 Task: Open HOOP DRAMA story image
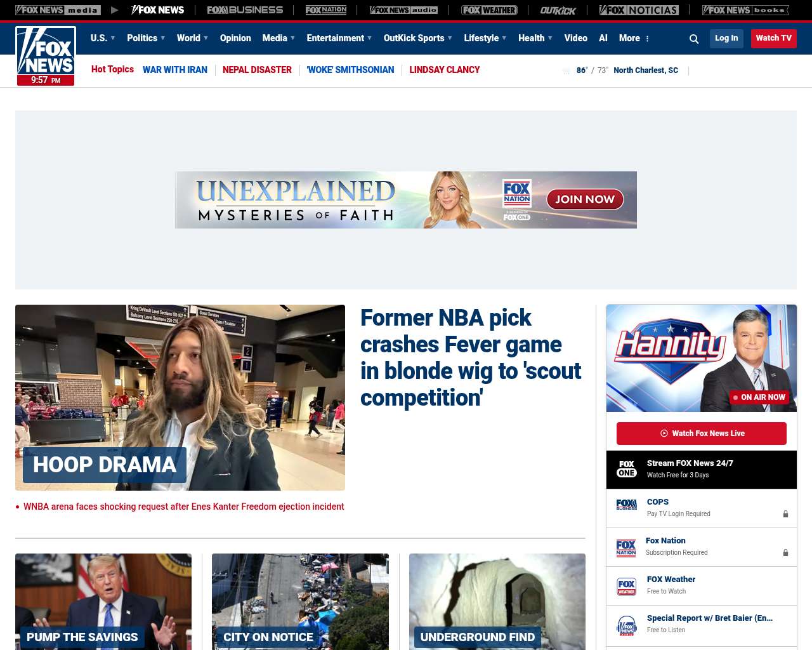click(180, 397)
